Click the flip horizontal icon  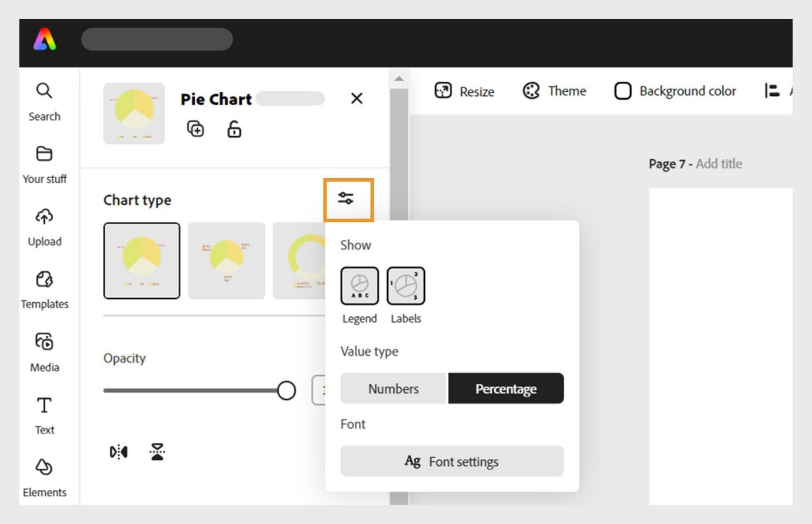click(x=119, y=452)
